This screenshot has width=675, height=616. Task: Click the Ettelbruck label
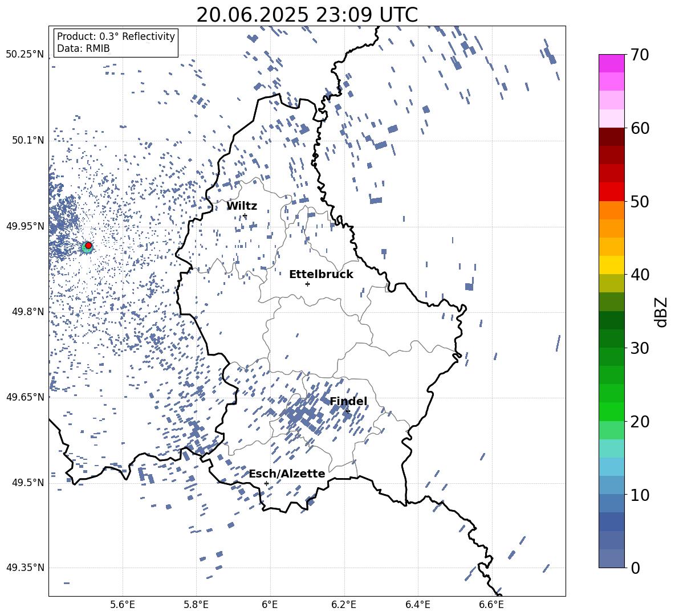[x=321, y=275]
